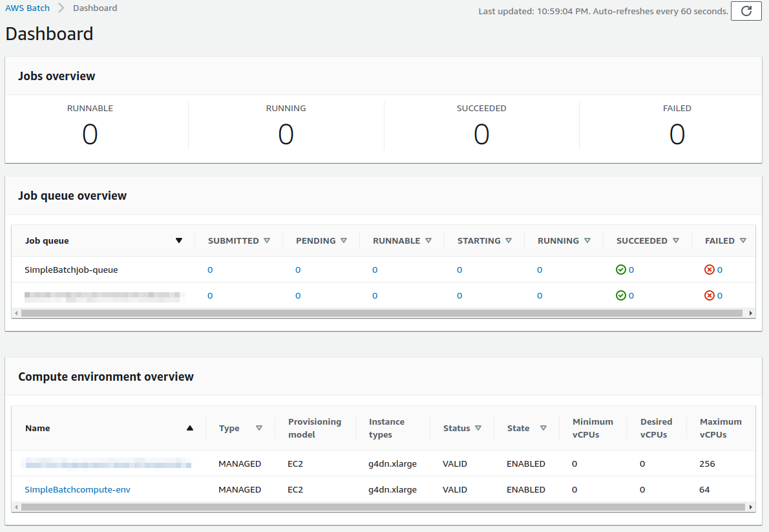Open the Status filter in compute environment table
769x532 pixels.
pyautogui.click(x=478, y=427)
